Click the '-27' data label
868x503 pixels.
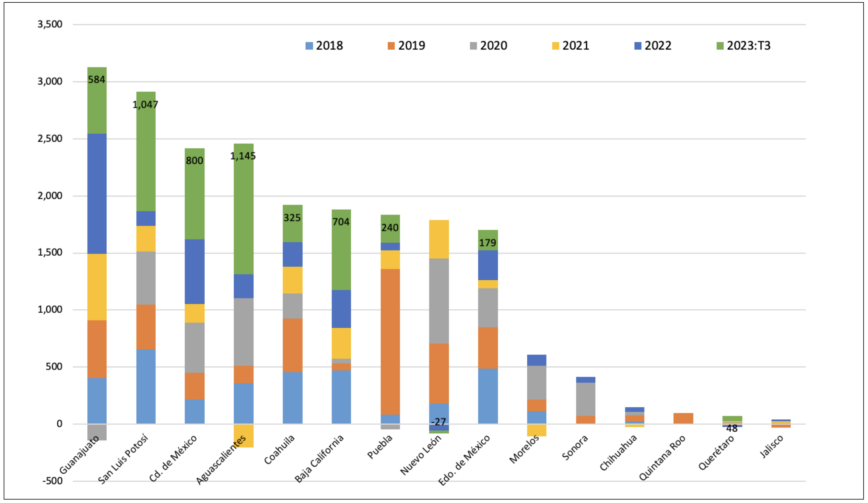point(438,422)
